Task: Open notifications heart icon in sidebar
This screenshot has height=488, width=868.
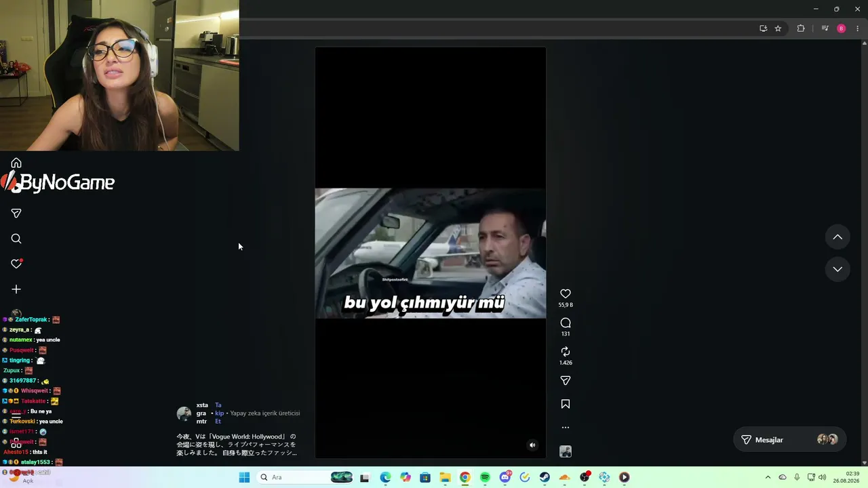Action: (16, 264)
